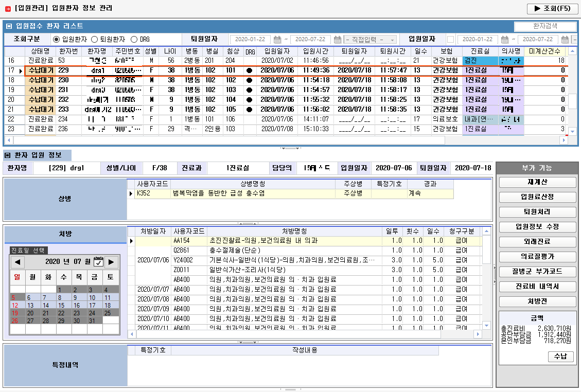Image resolution: width=581 pixels, height=392 pixels.
Task: Select the DRG radio button
Action: point(134,40)
